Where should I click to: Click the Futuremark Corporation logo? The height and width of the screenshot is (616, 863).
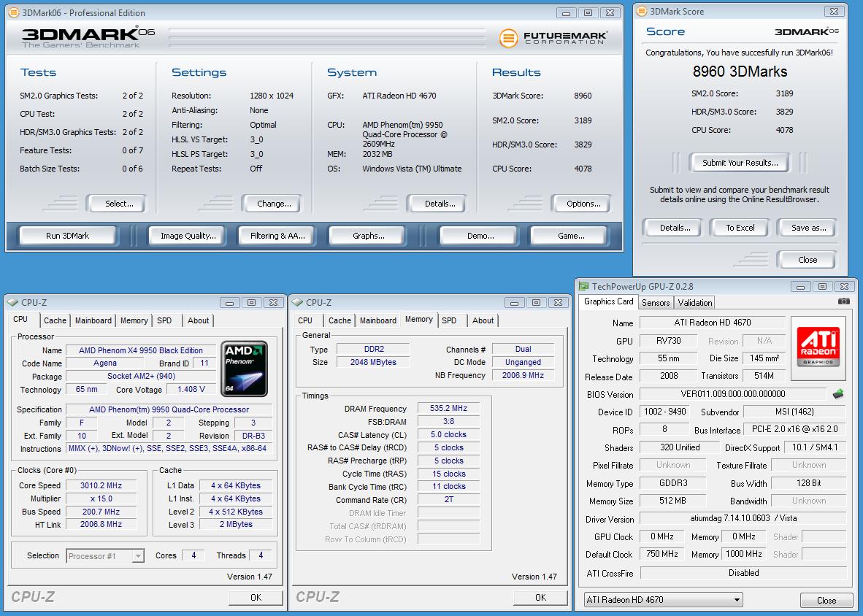(553, 37)
